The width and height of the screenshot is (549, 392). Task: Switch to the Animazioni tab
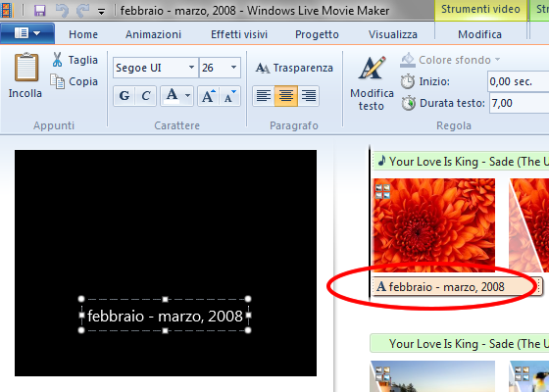153,34
